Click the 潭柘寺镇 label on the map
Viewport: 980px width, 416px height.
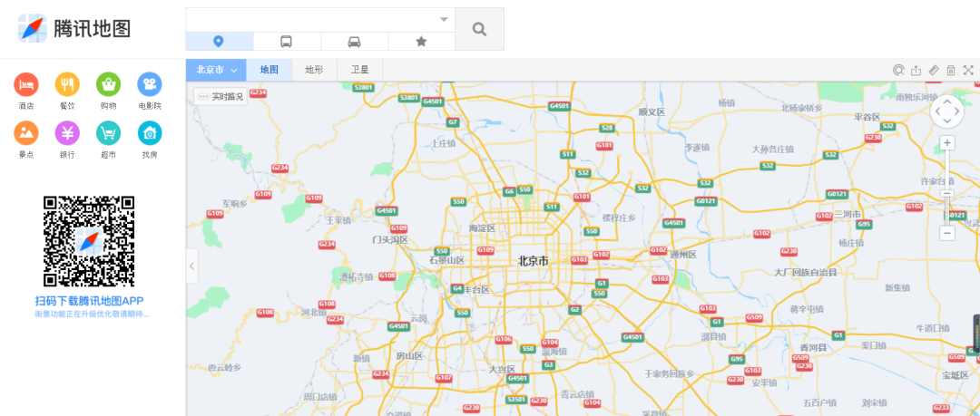(x=356, y=276)
